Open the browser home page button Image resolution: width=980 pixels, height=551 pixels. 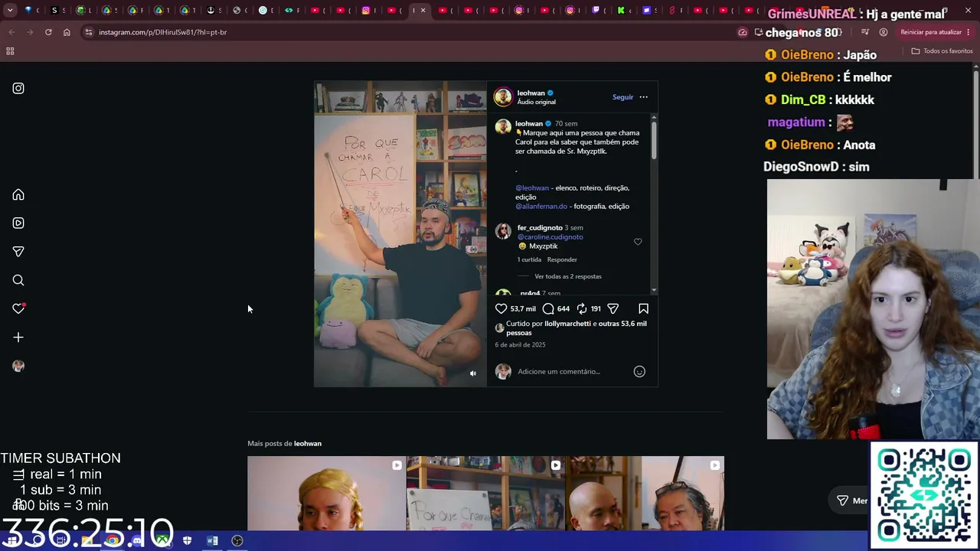coord(67,32)
